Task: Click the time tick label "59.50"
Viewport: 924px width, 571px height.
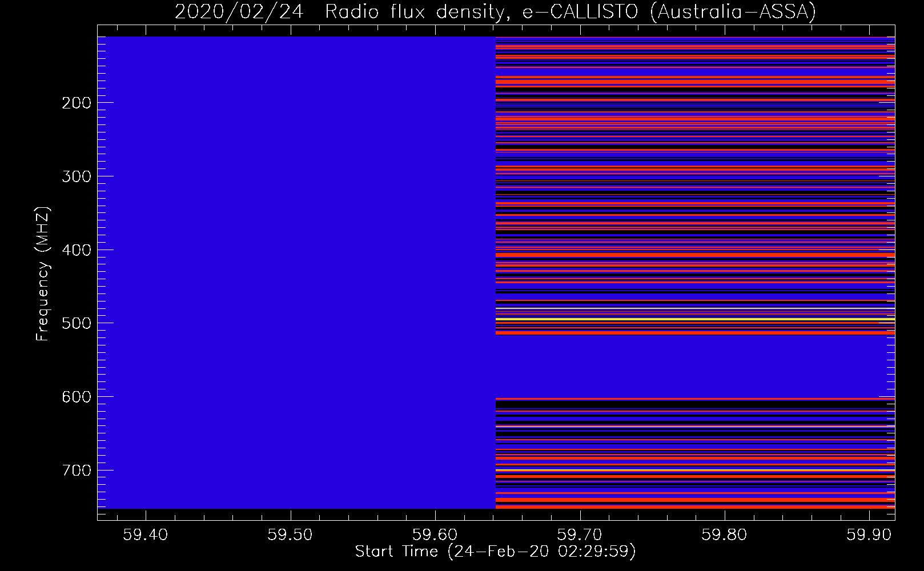Action: tap(291, 535)
